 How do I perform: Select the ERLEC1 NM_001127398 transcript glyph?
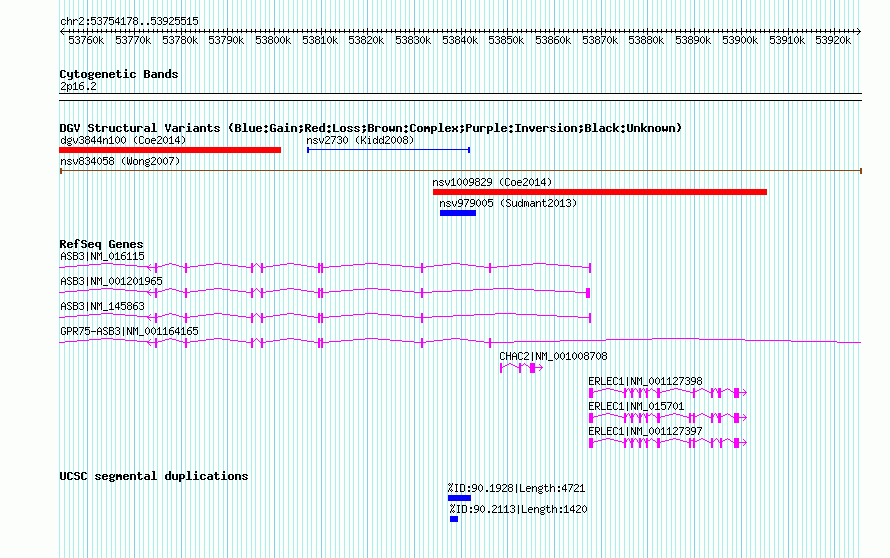click(x=668, y=393)
